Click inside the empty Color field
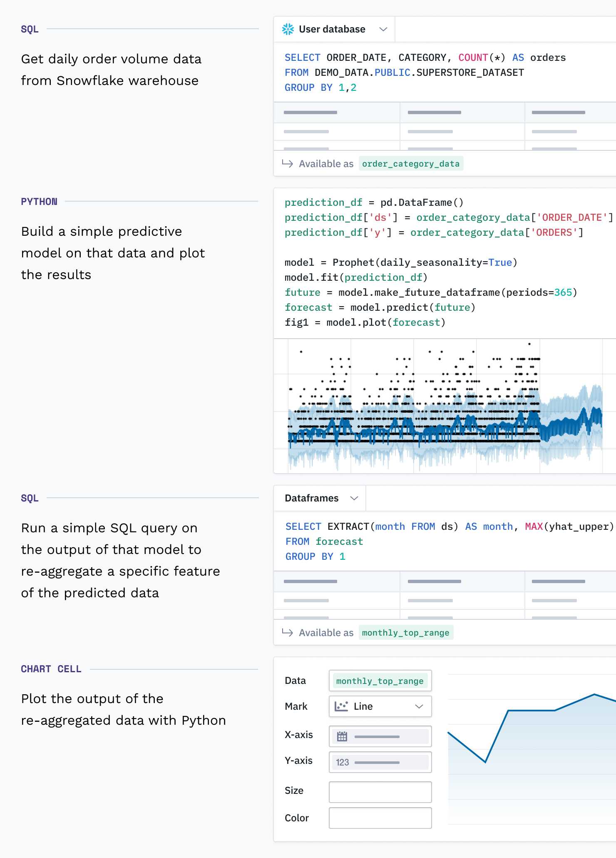This screenshot has width=616, height=858. click(380, 818)
